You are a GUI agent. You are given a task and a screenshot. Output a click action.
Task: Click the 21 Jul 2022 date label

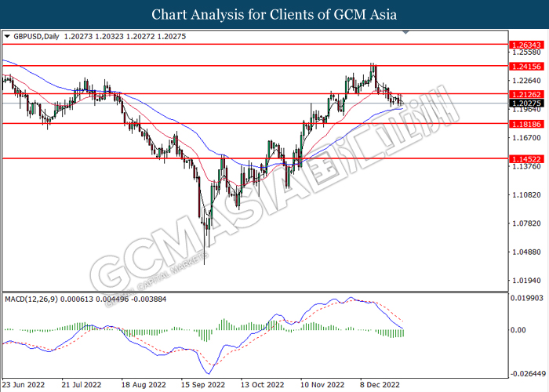tap(82, 385)
